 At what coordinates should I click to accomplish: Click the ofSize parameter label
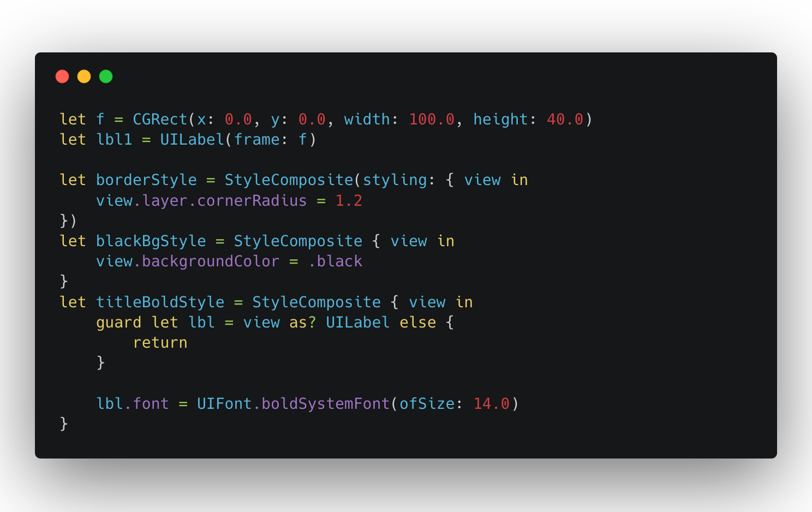point(427,403)
